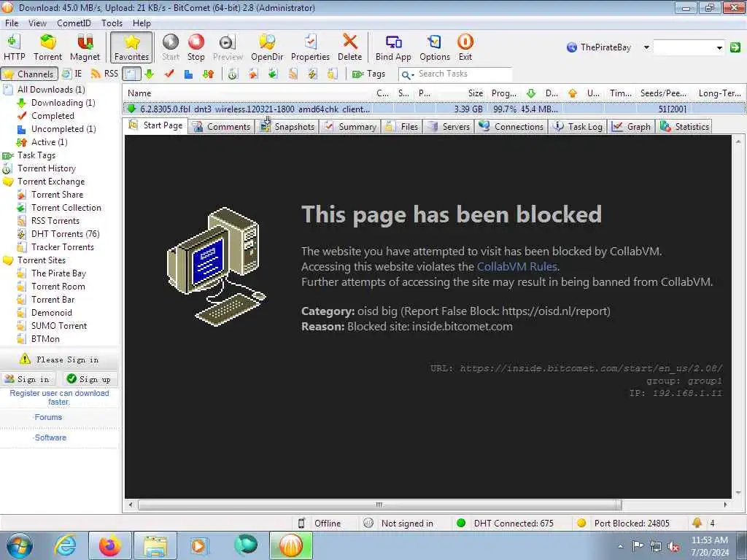Click the CollabVM Rules link
747x560 pixels.
(517, 267)
